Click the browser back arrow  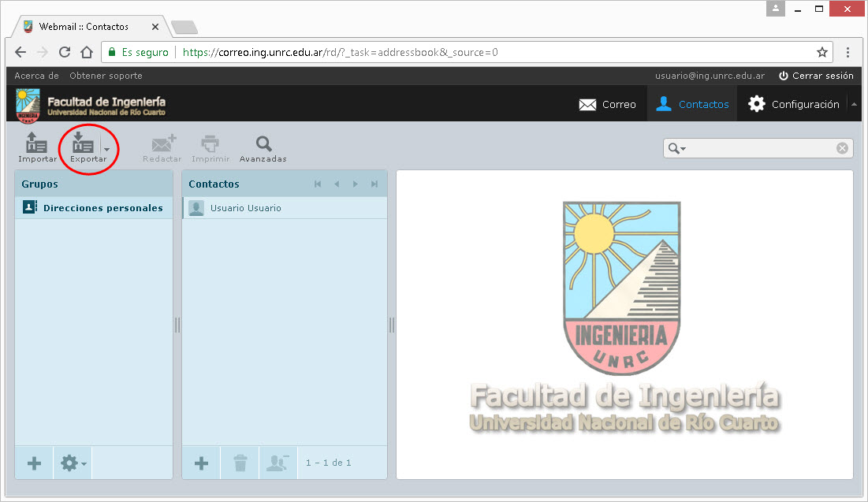pos(20,52)
